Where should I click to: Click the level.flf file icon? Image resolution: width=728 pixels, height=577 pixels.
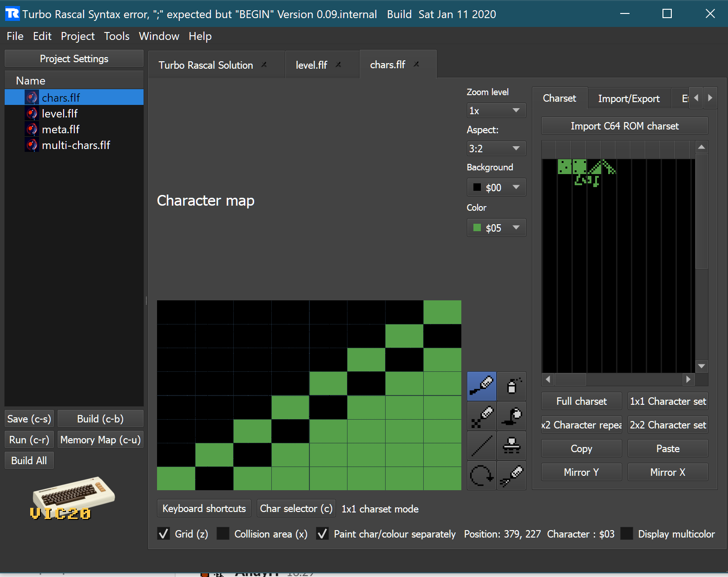tap(32, 113)
